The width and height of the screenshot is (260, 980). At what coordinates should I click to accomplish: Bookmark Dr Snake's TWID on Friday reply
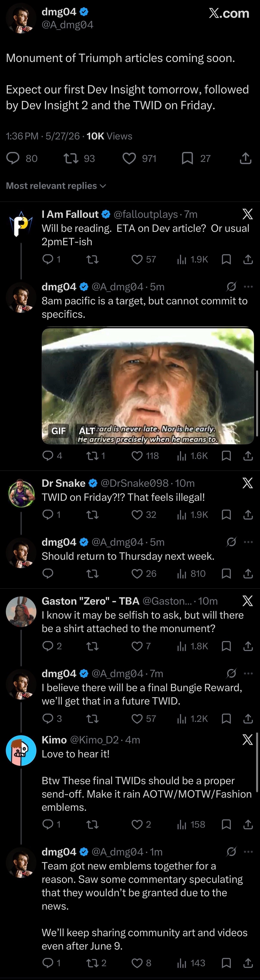[226, 515]
